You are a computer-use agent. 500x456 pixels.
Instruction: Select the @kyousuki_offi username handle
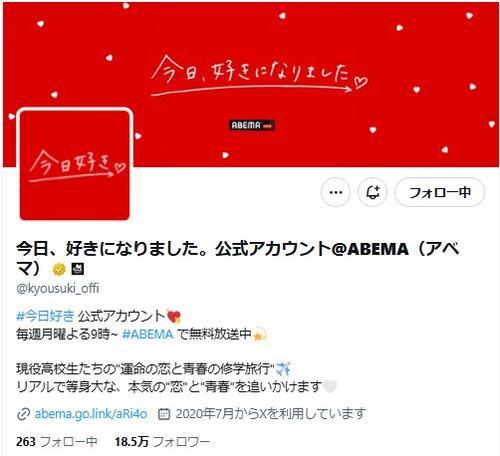click(58, 288)
